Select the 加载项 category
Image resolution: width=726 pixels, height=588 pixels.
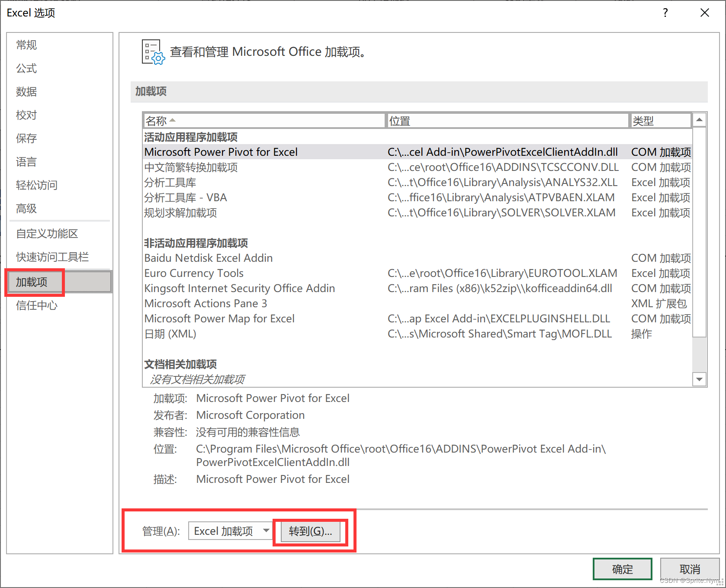click(x=60, y=282)
